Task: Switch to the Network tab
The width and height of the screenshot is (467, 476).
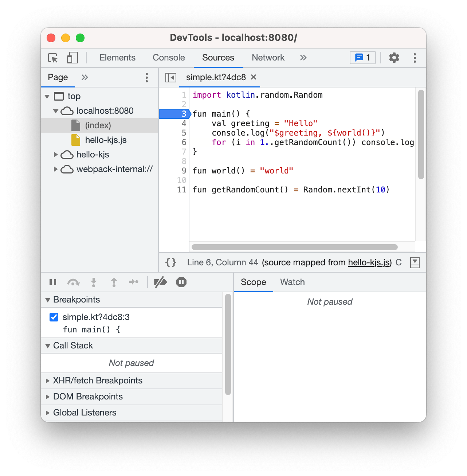Action: [268, 57]
